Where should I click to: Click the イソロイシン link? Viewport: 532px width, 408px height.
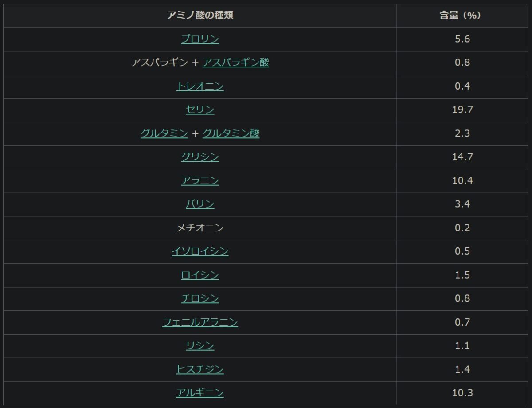tap(200, 251)
